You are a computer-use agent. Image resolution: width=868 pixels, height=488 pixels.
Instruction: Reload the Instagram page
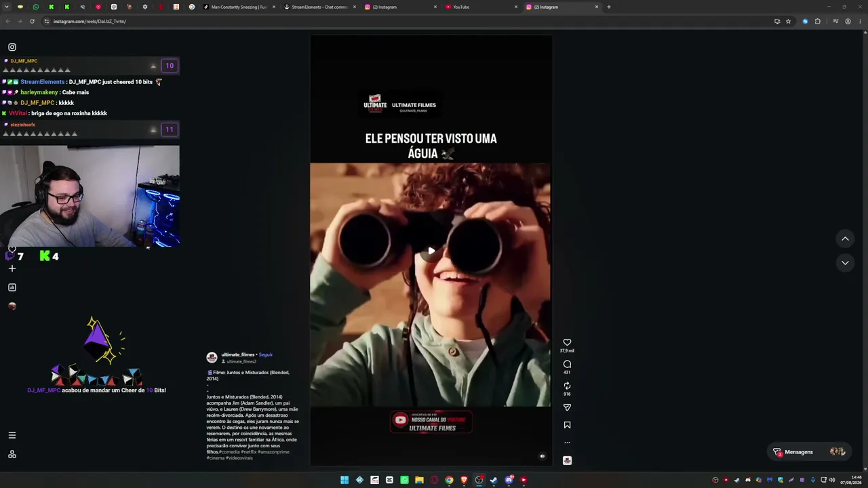pos(32,21)
